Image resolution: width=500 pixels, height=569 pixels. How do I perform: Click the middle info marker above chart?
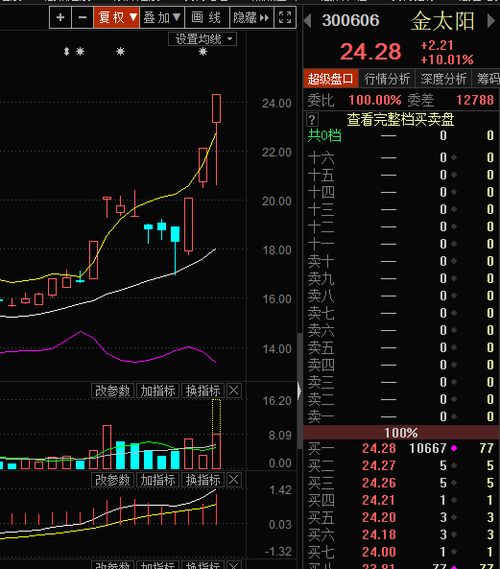tap(120, 52)
